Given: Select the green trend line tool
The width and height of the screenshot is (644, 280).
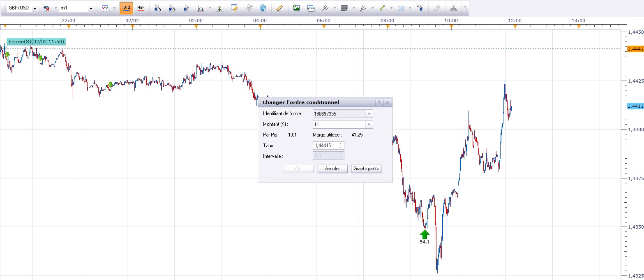Looking at the screenshot, I should click(x=382, y=8).
